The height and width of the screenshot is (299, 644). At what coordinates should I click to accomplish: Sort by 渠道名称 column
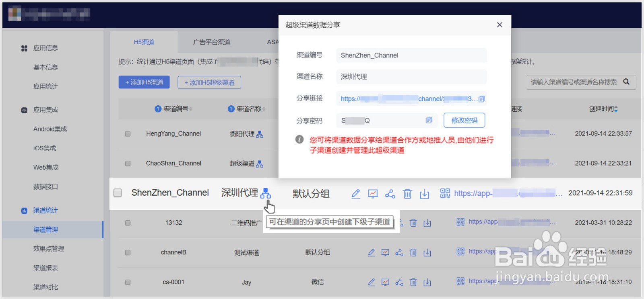264,109
